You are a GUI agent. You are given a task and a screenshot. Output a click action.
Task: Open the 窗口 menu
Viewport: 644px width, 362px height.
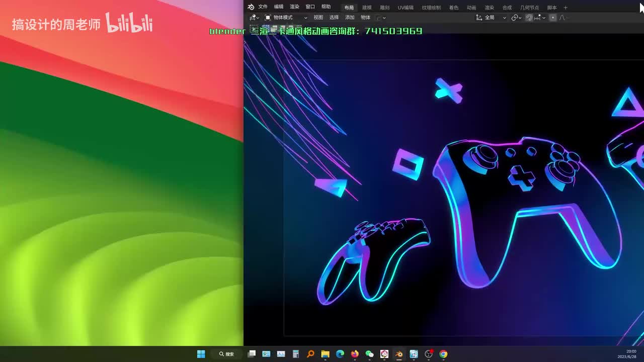click(x=310, y=7)
